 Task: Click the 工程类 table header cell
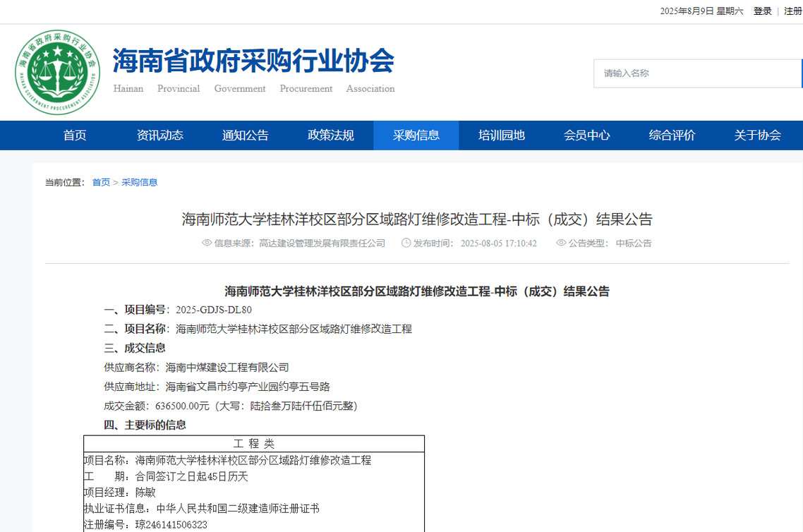[x=254, y=444]
